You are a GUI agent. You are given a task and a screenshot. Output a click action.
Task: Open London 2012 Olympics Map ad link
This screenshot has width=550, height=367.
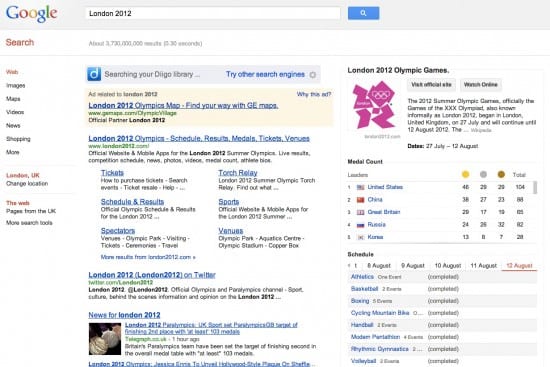[183, 105]
